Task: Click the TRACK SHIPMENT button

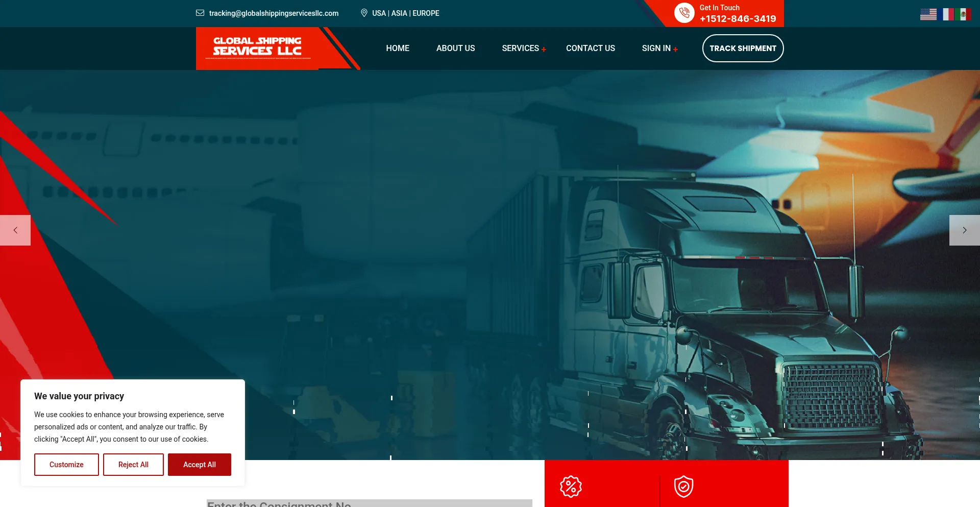Action: [x=743, y=48]
